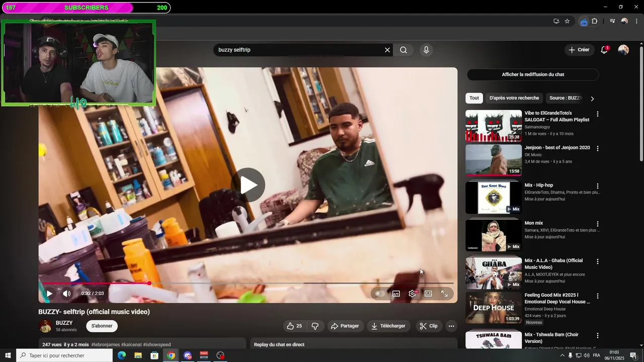The height and width of the screenshot is (362, 644).
Task: Toggle the autoplay switch in the player
Action: coord(380,294)
